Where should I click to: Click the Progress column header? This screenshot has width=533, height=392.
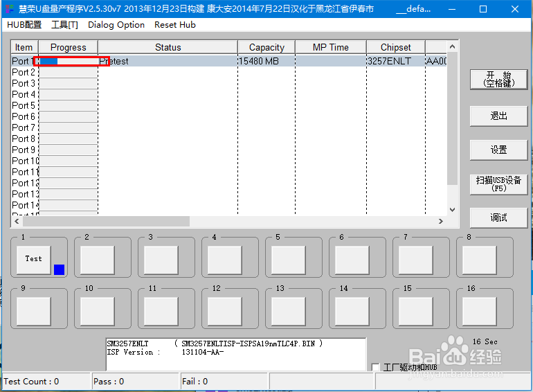[69, 47]
